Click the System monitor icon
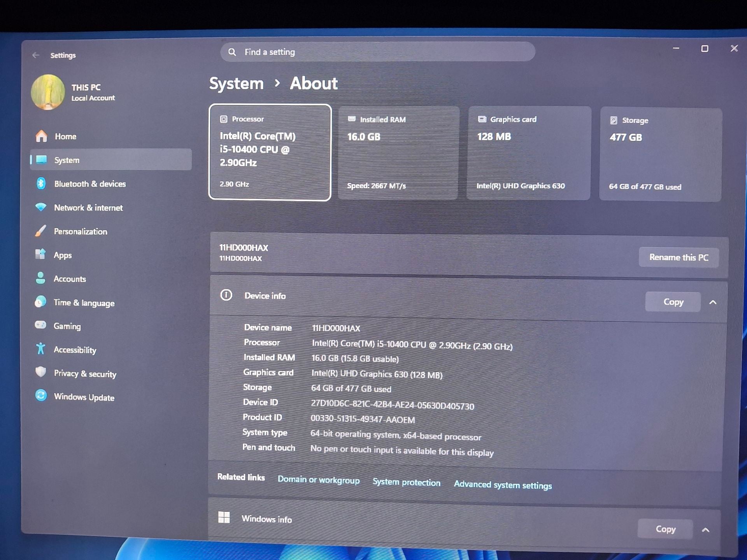747x560 pixels. click(x=41, y=160)
